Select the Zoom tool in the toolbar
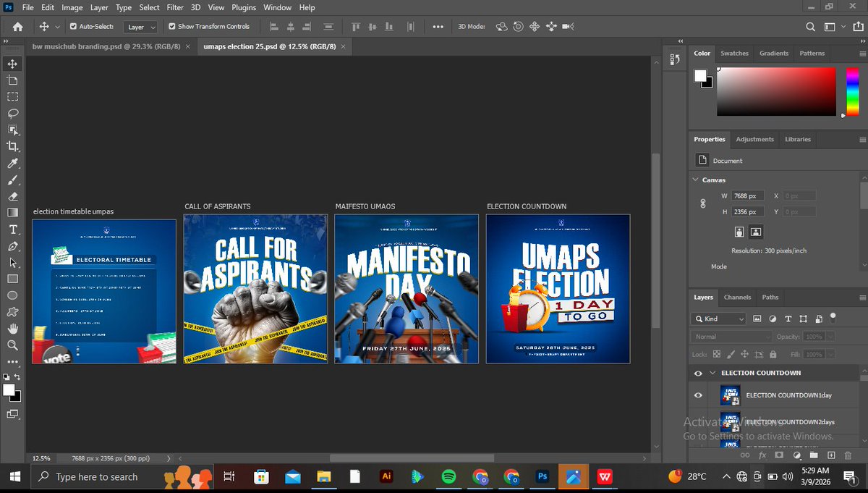The image size is (868, 493). [x=12, y=345]
